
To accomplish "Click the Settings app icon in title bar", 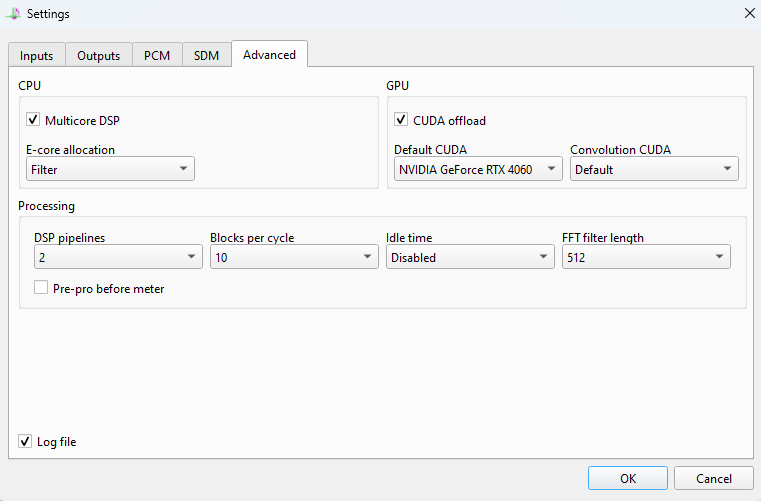I will [x=13, y=13].
